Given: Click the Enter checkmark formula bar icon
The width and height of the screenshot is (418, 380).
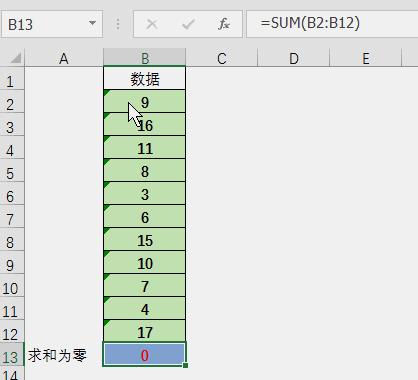Looking at the screenshot, I should [x=188, y=24].
